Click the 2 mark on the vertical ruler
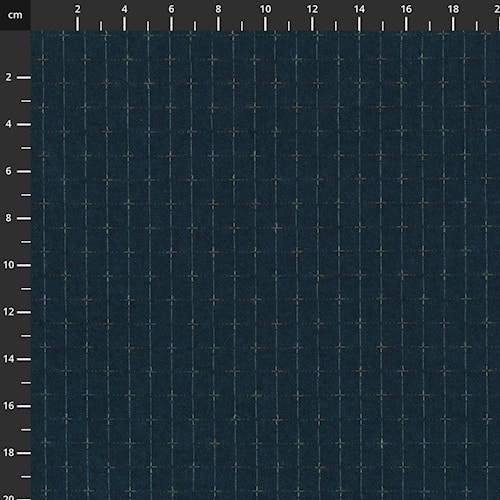Image resolution: width=500 pixels, height=500 pixels. point(8,77)
